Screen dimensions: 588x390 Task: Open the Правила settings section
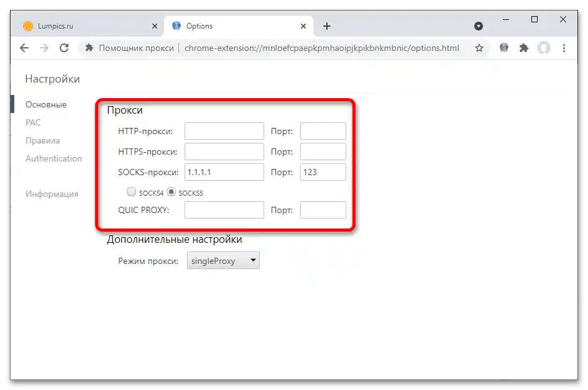(x=43, y=140)
